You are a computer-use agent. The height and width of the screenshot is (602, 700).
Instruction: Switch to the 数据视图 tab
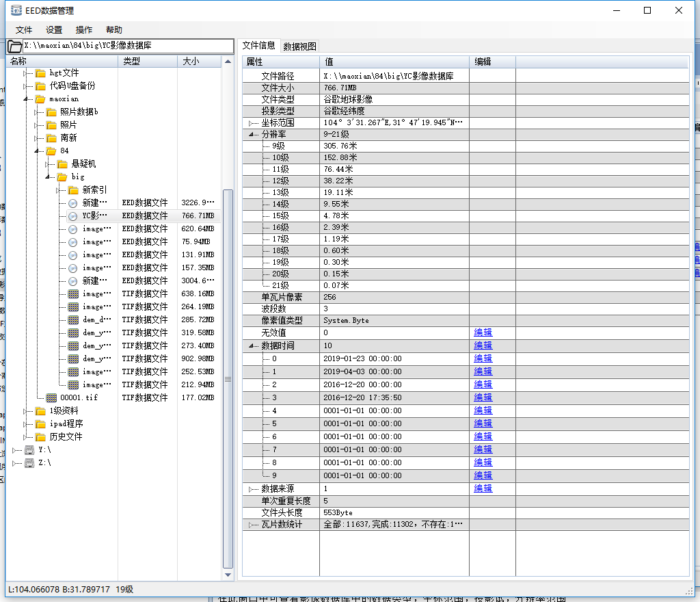click(299, 47)
